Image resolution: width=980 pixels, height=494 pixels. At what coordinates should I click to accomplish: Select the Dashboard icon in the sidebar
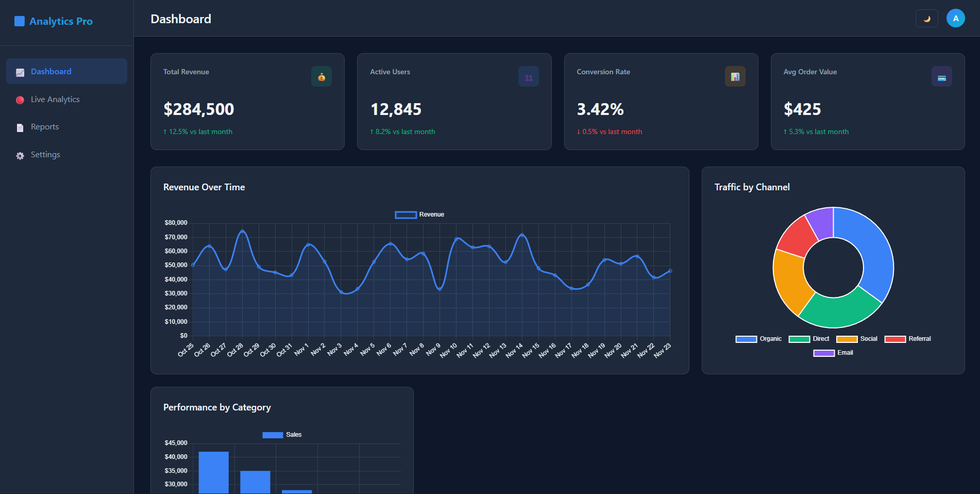click(x=20, y=72)
